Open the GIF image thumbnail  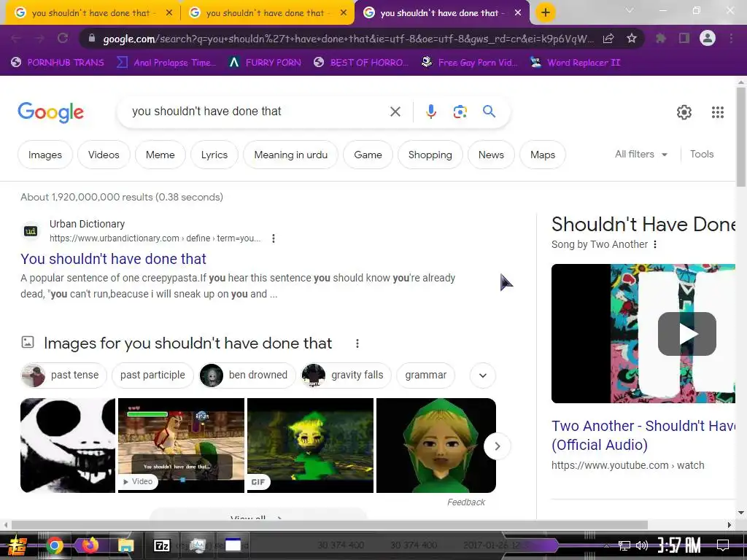click(x=310, y=446)
